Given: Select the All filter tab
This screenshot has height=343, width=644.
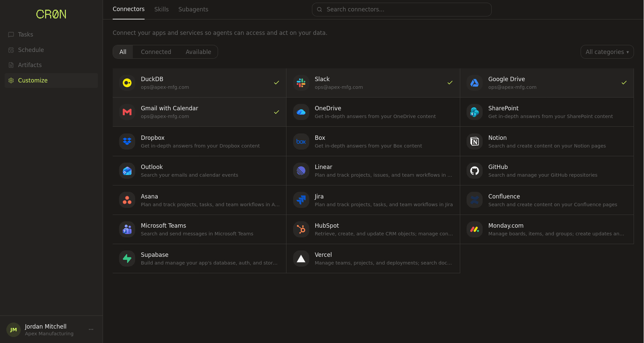Looking at the screenshot, I should click(x=123, y=52).
